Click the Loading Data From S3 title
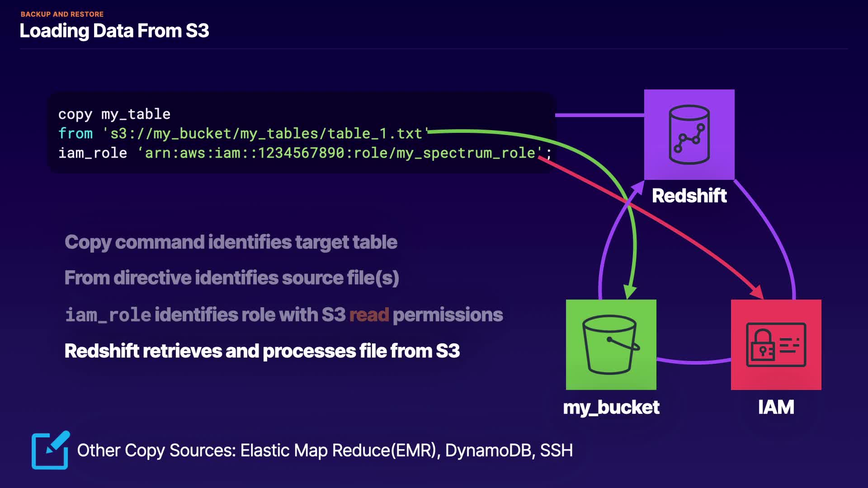The image size is (868, 488). [114, 31]
